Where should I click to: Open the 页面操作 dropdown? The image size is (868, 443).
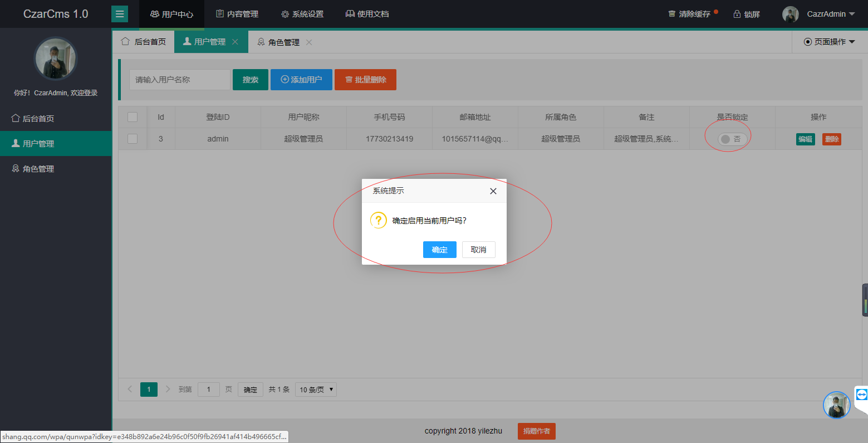(829, 42)
